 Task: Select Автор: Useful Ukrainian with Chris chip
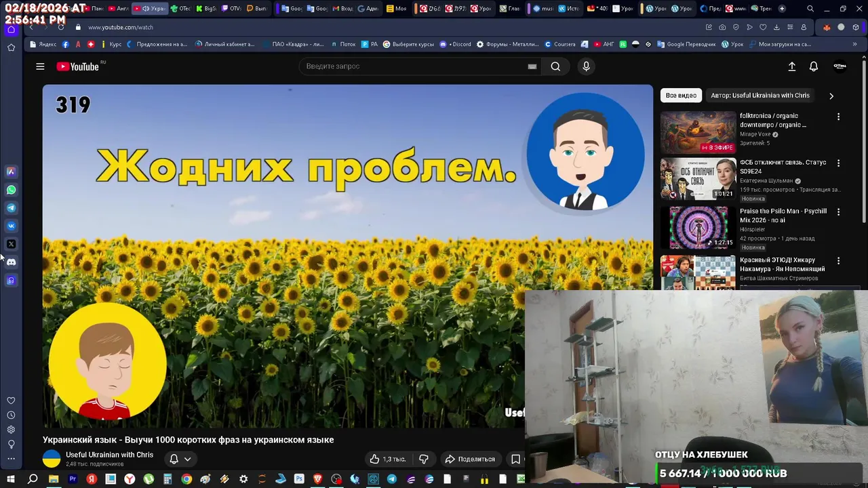tap(760, 96)
